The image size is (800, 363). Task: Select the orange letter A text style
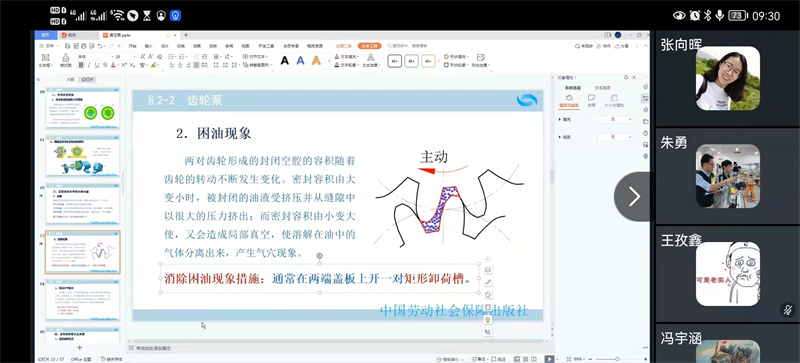click(316, 61)
